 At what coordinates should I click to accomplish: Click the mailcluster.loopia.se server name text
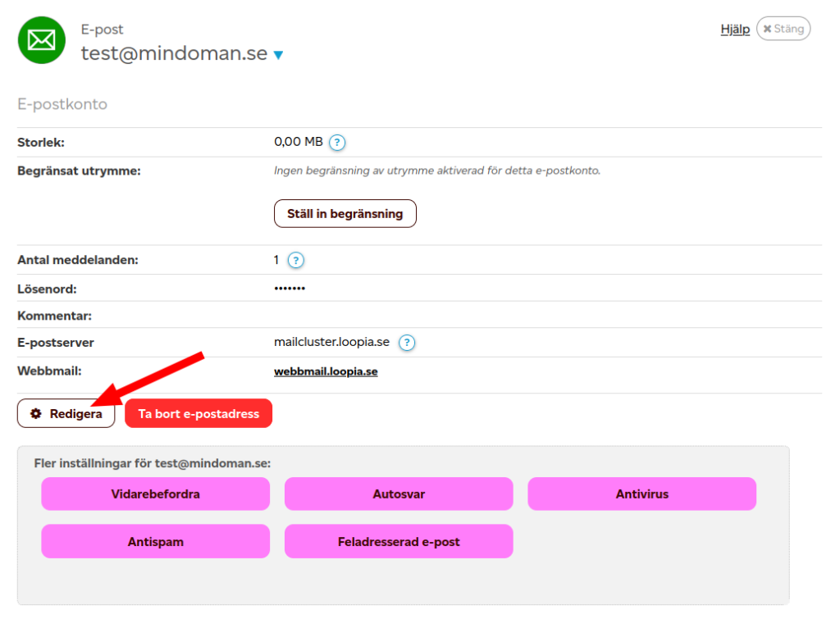click(331, 342)
